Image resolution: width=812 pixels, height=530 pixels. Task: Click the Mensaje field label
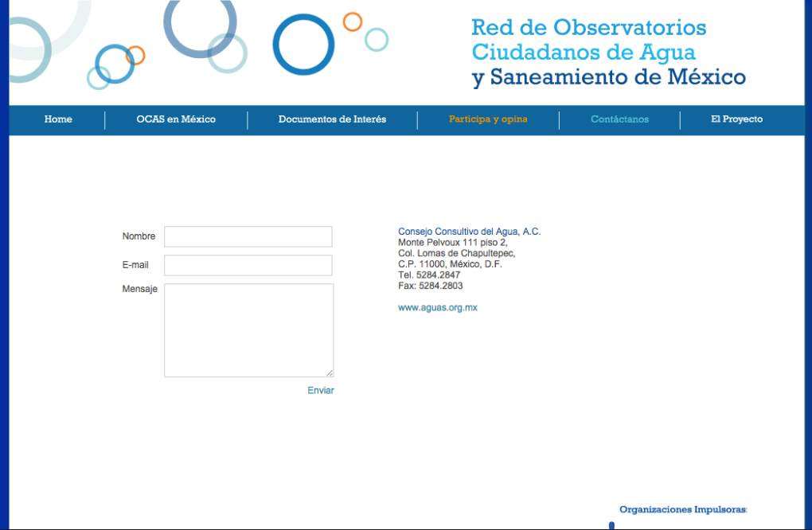click(x=139, y=289)
